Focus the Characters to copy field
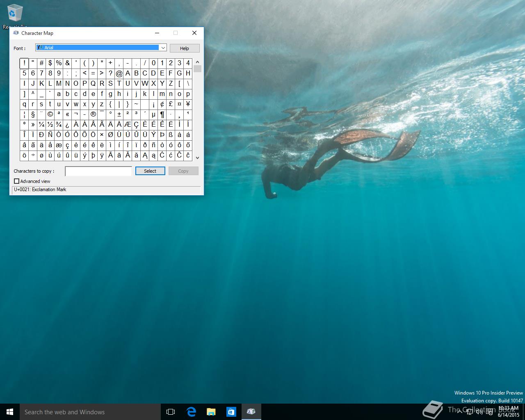525x420 pixels. pos(98,171)
